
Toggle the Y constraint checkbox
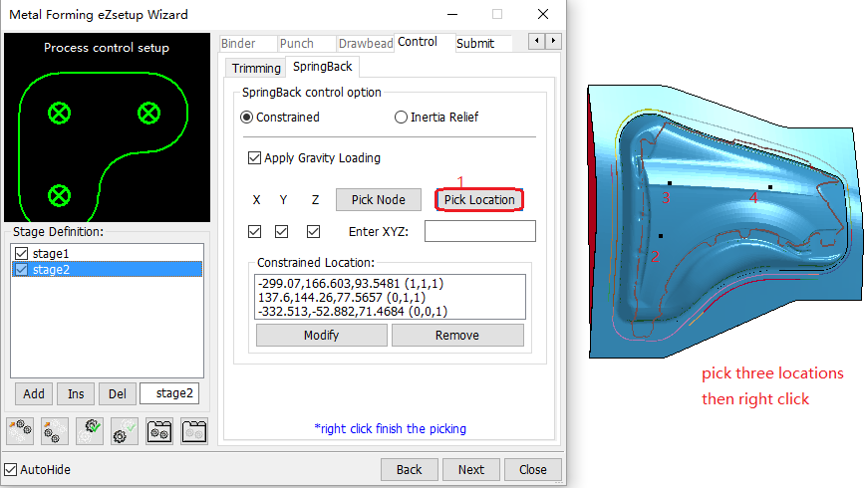282,231
